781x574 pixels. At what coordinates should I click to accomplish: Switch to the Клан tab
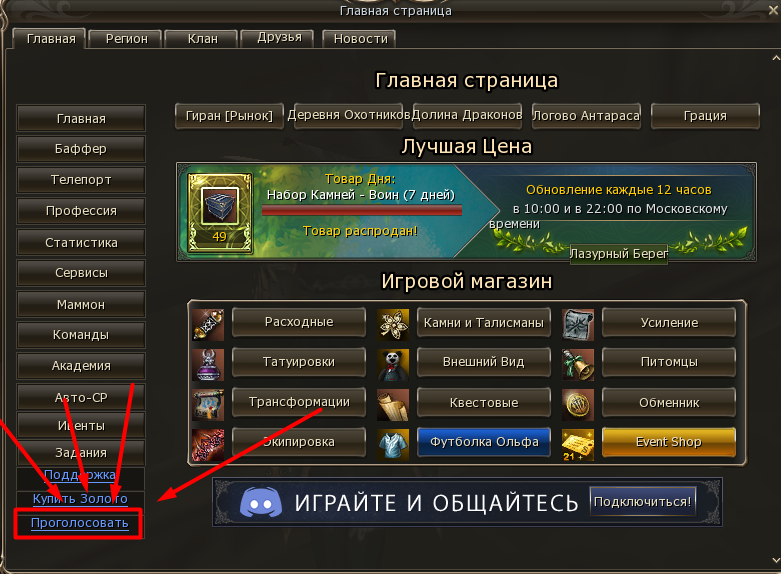202,38
